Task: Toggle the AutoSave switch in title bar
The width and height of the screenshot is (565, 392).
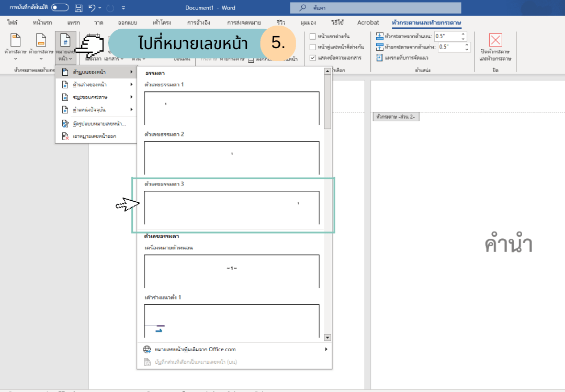Action: 60,7
